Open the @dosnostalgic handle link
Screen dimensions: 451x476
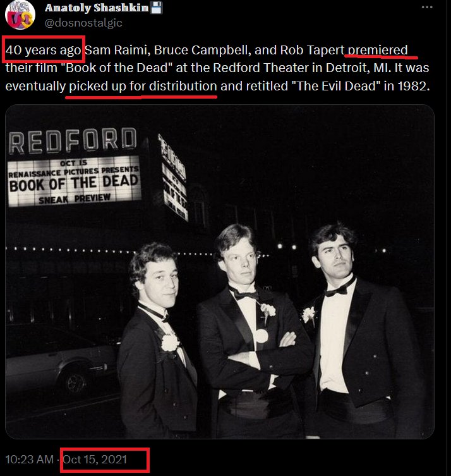(x=83, y=23)
